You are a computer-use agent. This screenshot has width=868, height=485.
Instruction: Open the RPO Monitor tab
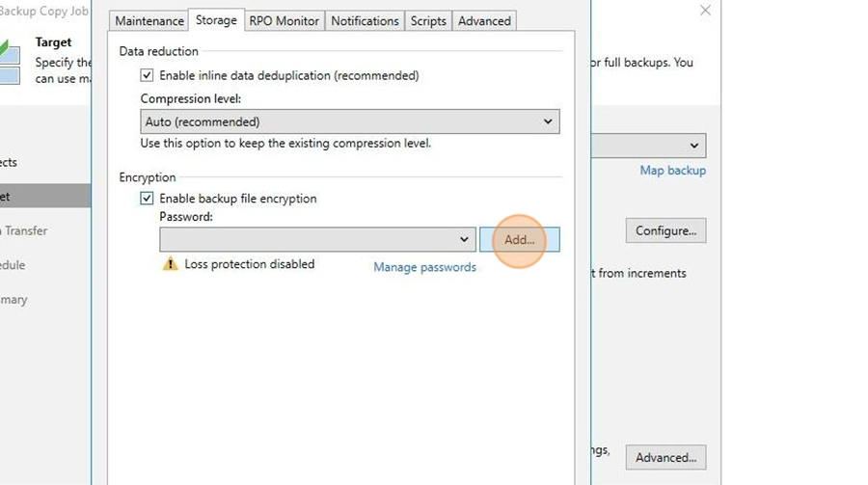pos(284,21)
